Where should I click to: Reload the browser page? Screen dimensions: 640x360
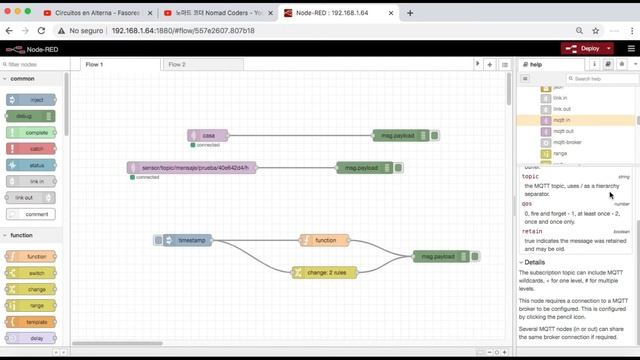coord(41,31)
